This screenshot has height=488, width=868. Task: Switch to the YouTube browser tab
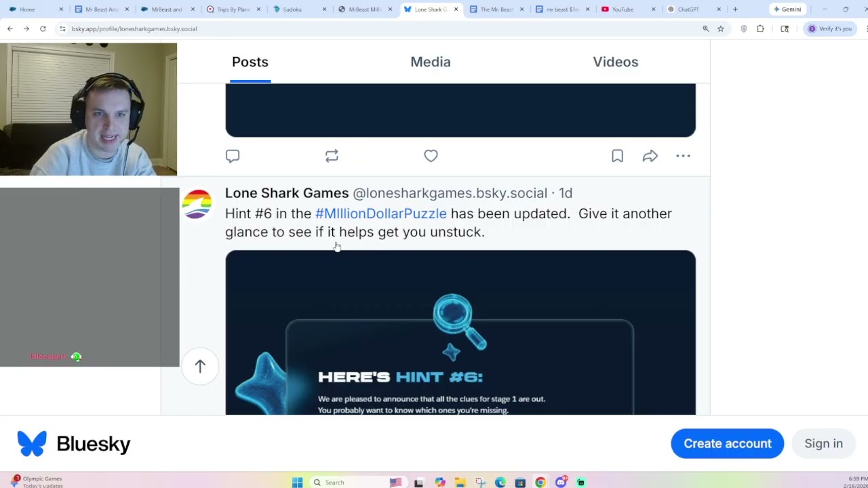pyautogui.click(x=627, y=9)
